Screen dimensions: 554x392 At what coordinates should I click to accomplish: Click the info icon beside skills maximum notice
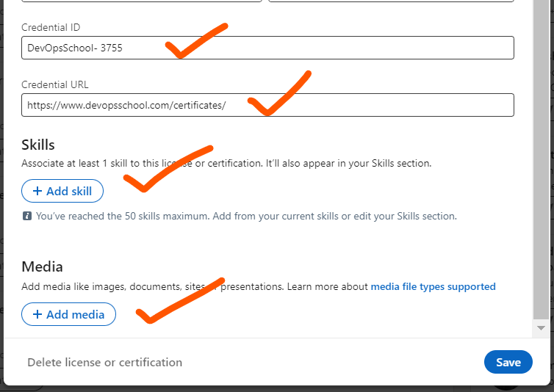click(27, 217)
